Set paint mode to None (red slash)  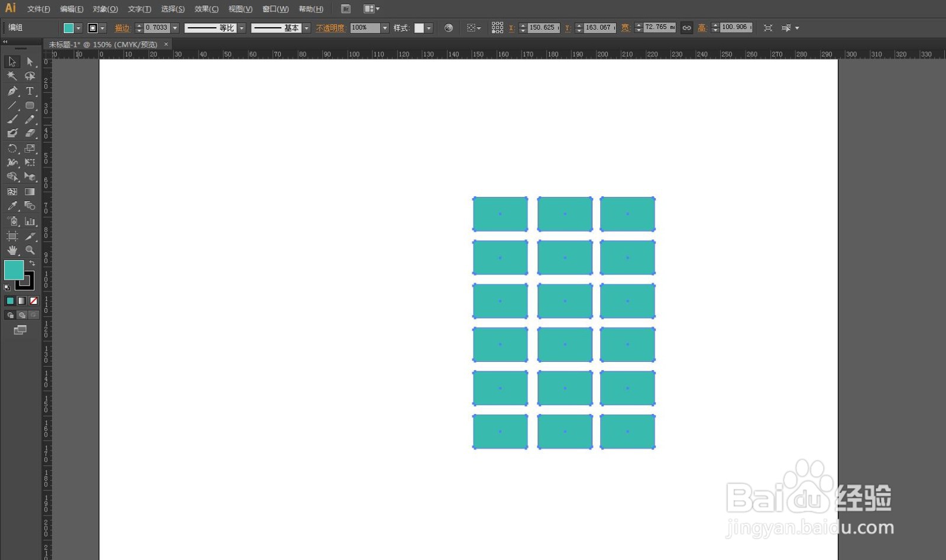tap(34, 301)
